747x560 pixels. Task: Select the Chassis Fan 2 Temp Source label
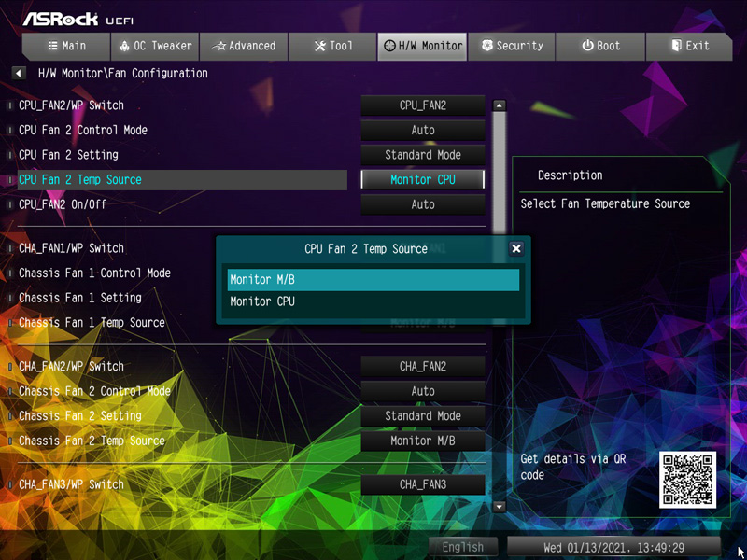click(x=92, y=441)
